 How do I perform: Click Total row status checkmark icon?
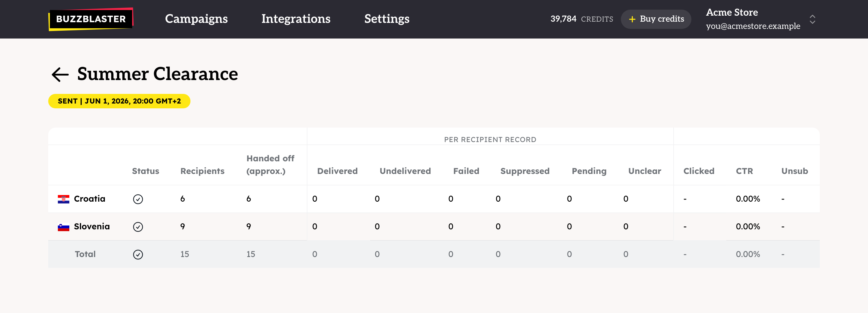(x=138, y=254)
